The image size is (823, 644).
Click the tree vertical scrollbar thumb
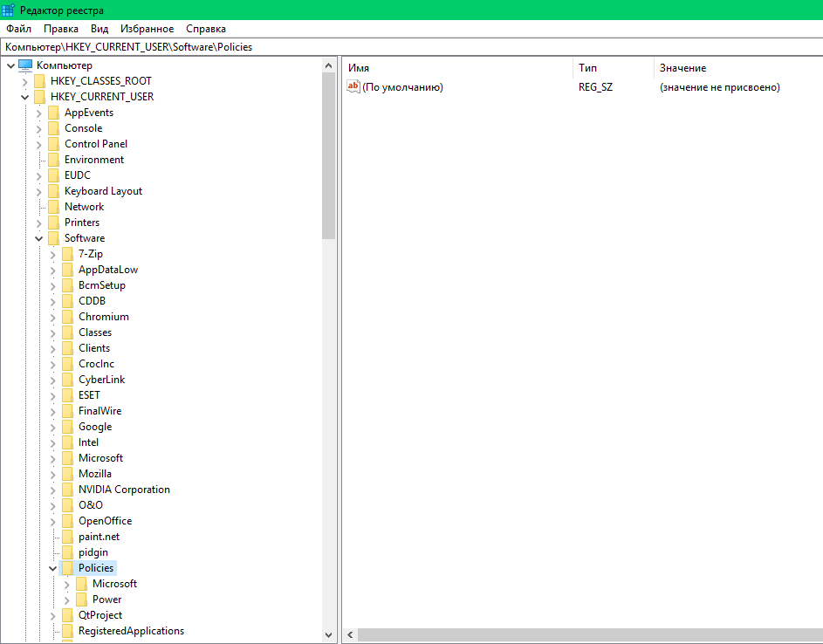point(328,156)
